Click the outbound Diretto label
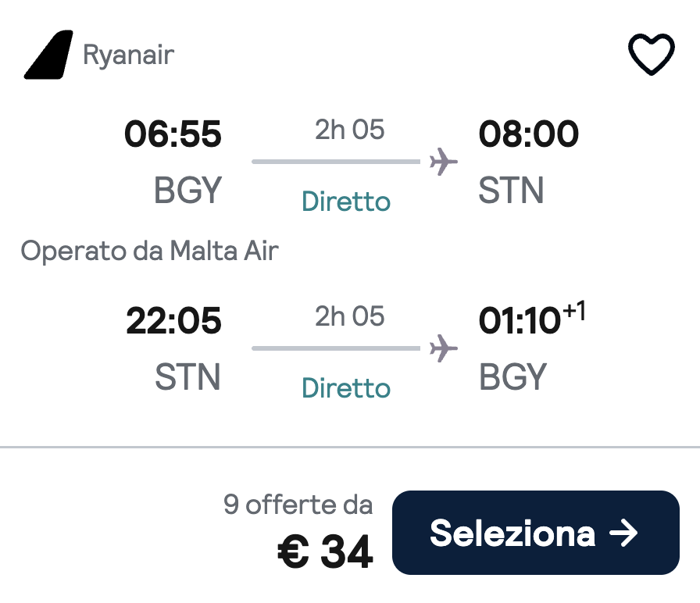The image size is (700, 603). pos(346,202)
